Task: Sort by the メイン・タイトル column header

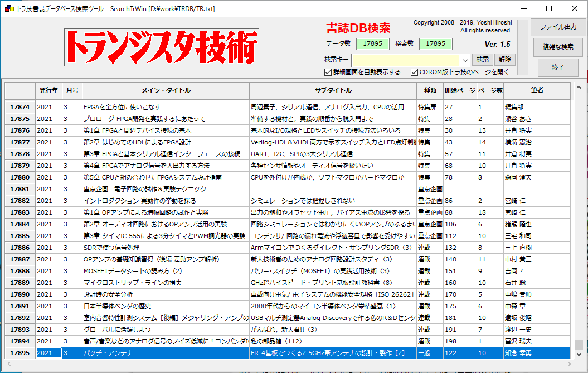Action: (x=166, y=90)
